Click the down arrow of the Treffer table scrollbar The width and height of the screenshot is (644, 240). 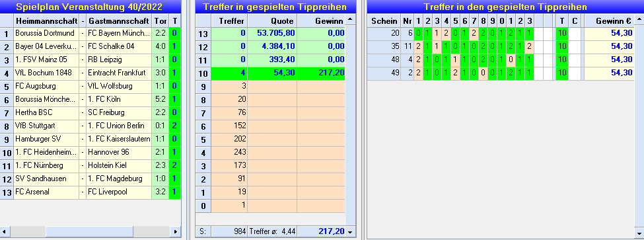(350, 232)
